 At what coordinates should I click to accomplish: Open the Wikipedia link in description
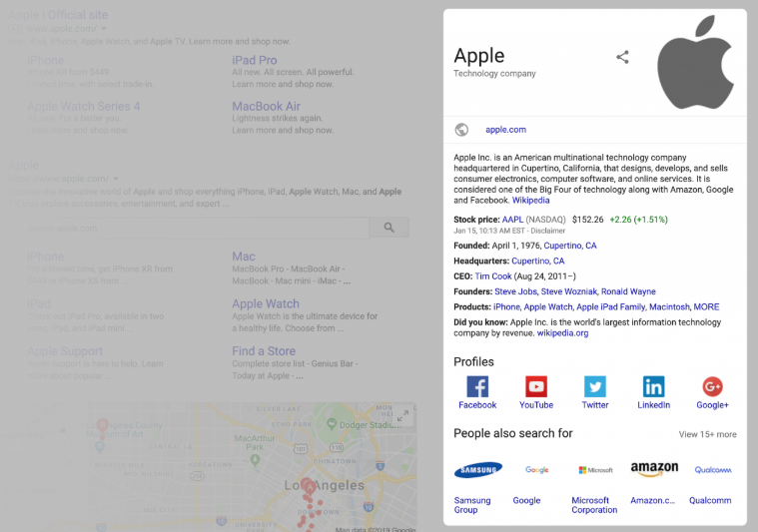[x=530, y=200]
